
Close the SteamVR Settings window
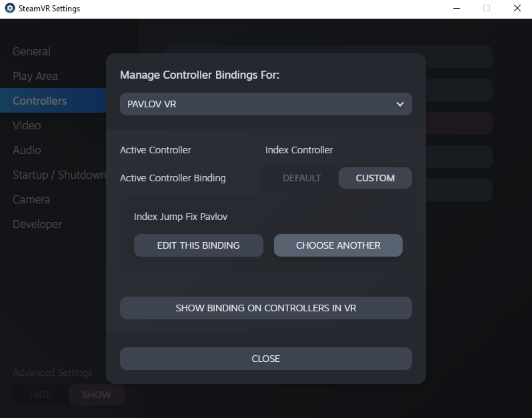(517, 9)
